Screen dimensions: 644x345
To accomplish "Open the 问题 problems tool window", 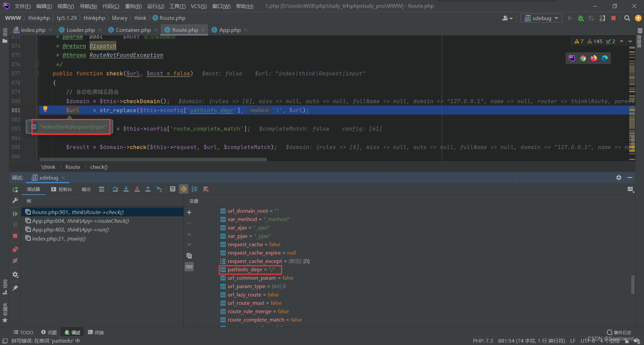I will click(49, 332).
